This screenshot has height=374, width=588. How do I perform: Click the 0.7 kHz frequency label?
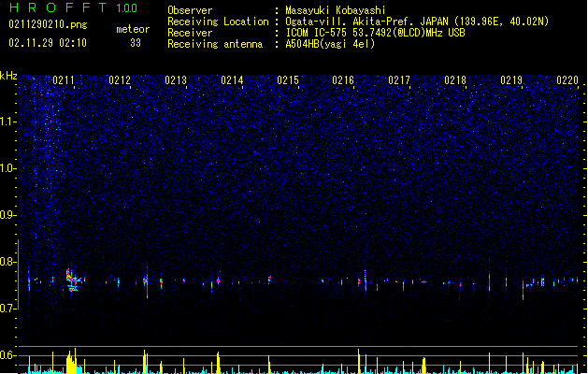click(x=7, y=309)
